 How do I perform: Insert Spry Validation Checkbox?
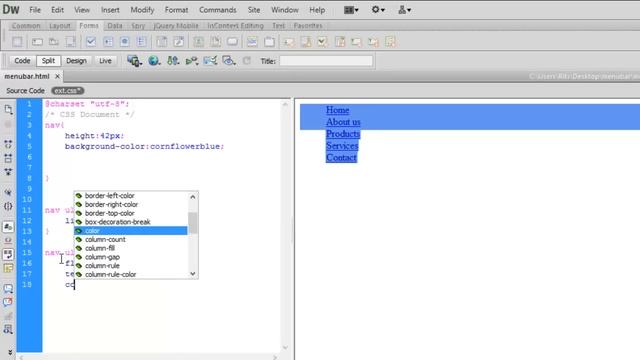(322, 42)
